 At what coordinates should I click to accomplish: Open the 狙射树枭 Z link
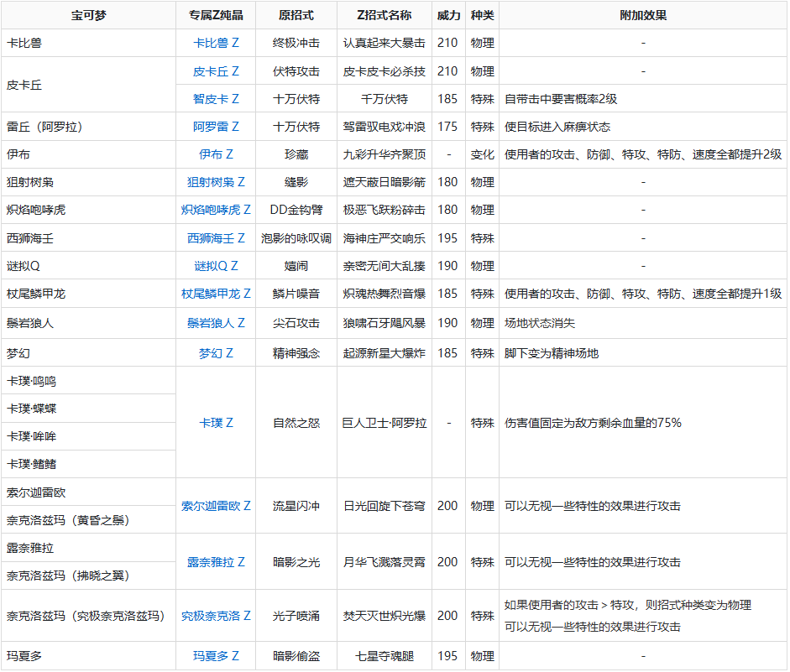216,182
